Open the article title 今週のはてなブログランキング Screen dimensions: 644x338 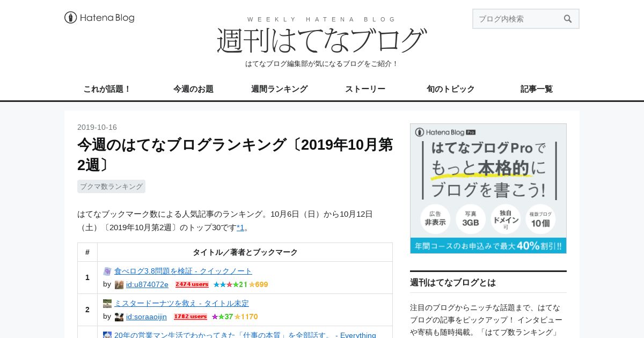click(235, 155)
